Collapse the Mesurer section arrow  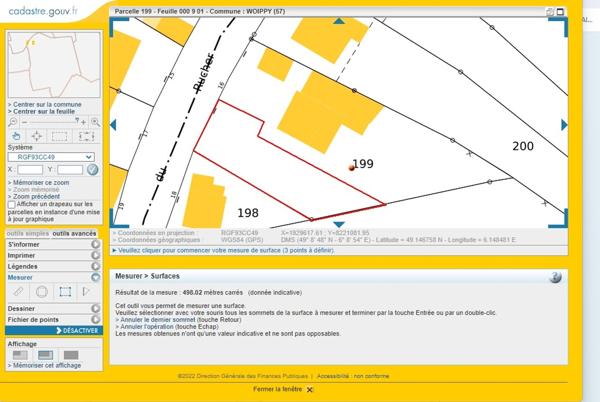coord(95,277)
